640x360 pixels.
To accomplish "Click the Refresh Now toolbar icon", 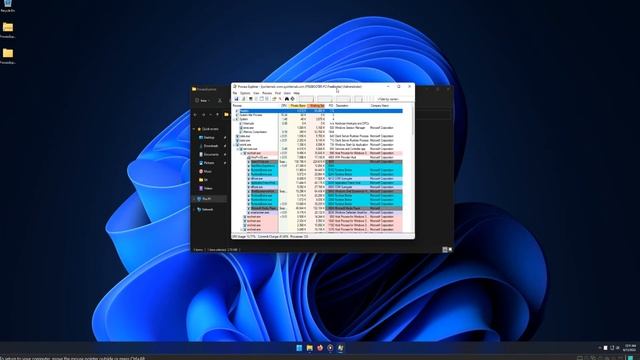I will coord(243,99).
